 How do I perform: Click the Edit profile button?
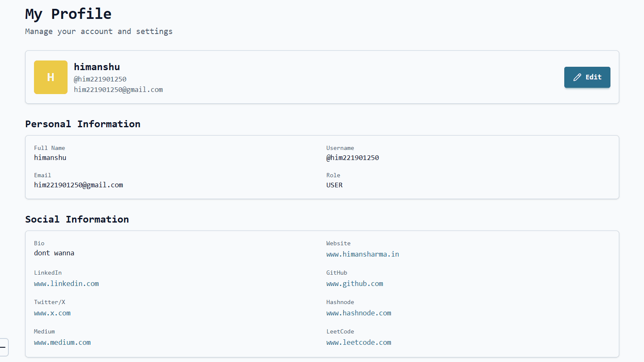(x=587, y=77)
